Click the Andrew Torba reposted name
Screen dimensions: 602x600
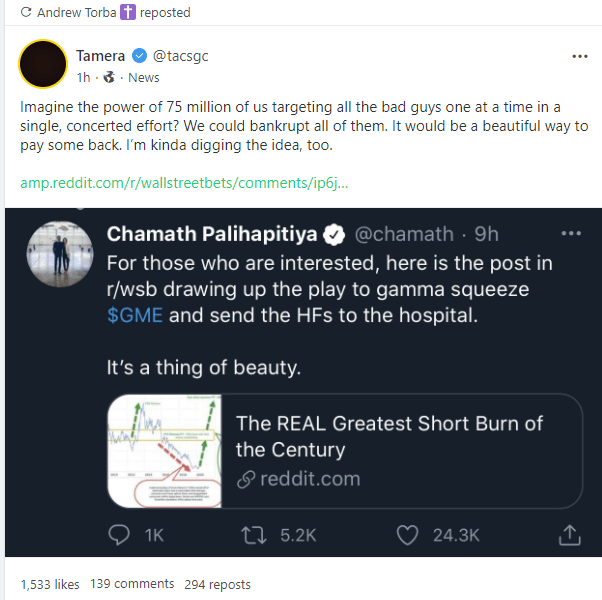click(74, 13)
